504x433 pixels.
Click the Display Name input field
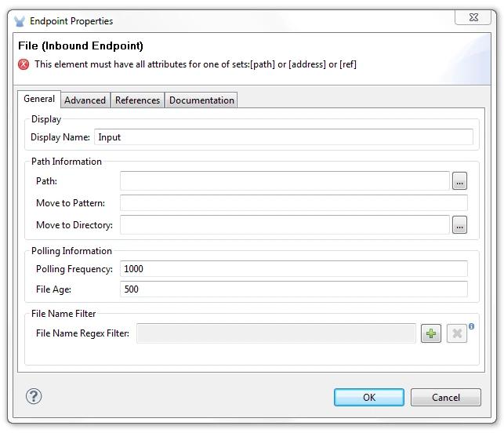tap(283, 137)
